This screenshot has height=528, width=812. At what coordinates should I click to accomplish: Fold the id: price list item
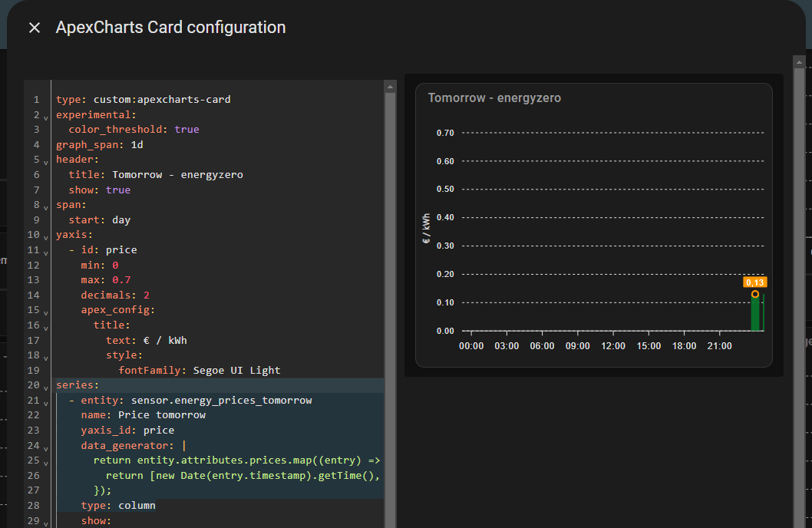pos(45,253)
